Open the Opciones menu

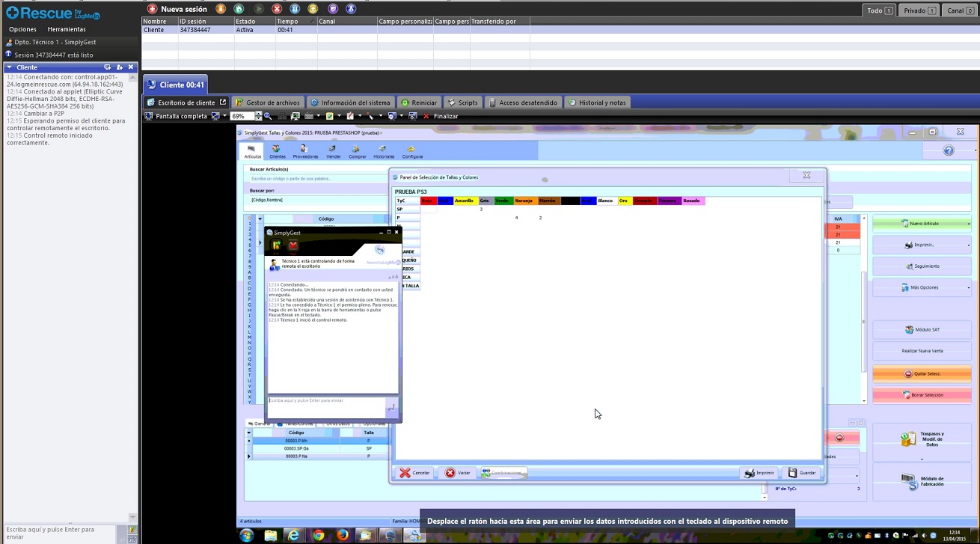tap(22, 29)
